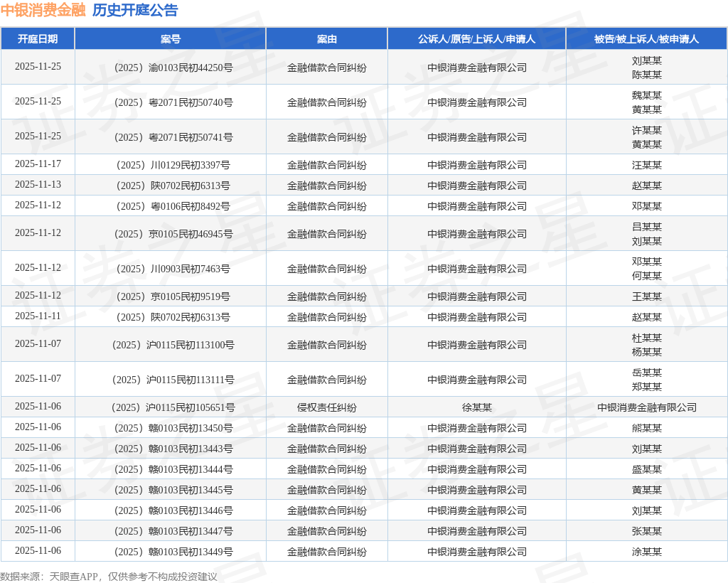Click the 案号 column header
Image resolution: width=728 pixels, height=583 pixels.
point(171,39)
